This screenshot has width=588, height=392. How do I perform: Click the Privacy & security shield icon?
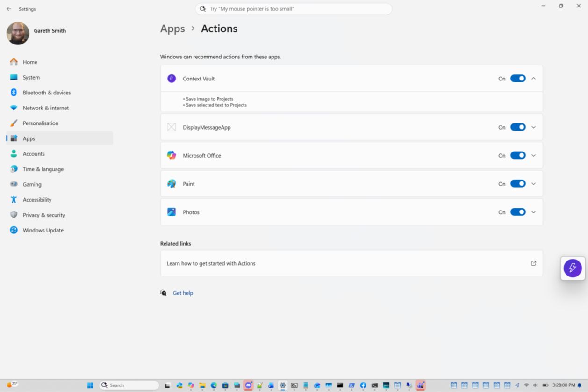(14, 215)
